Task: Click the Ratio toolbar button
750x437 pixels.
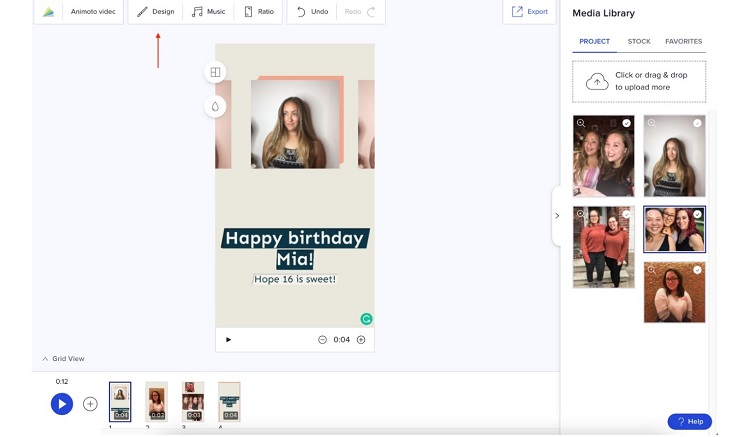Action: (x=258, y=12)
